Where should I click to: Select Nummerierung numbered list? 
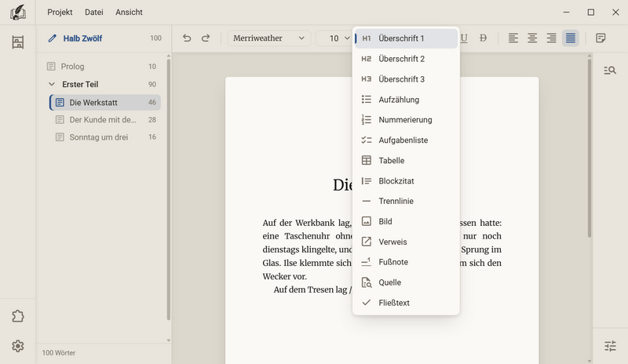click(x=406, y=120)
